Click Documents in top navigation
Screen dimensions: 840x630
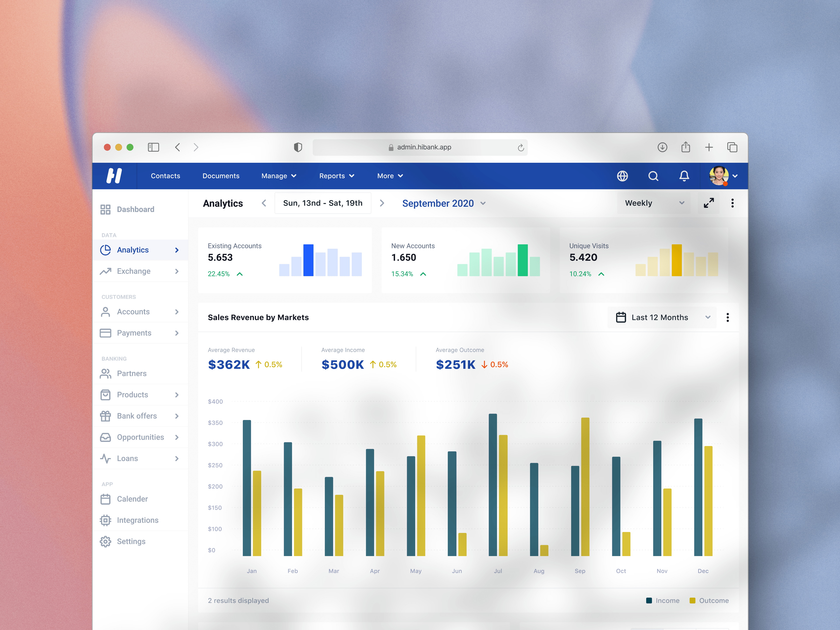(x=221, y=176)
